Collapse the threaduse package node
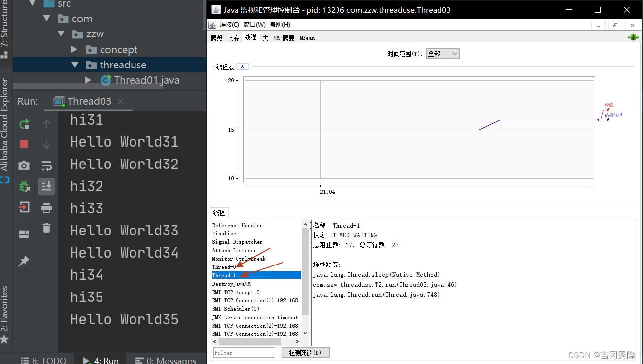Viewport: 643px width, 364px height. point(75,65)
